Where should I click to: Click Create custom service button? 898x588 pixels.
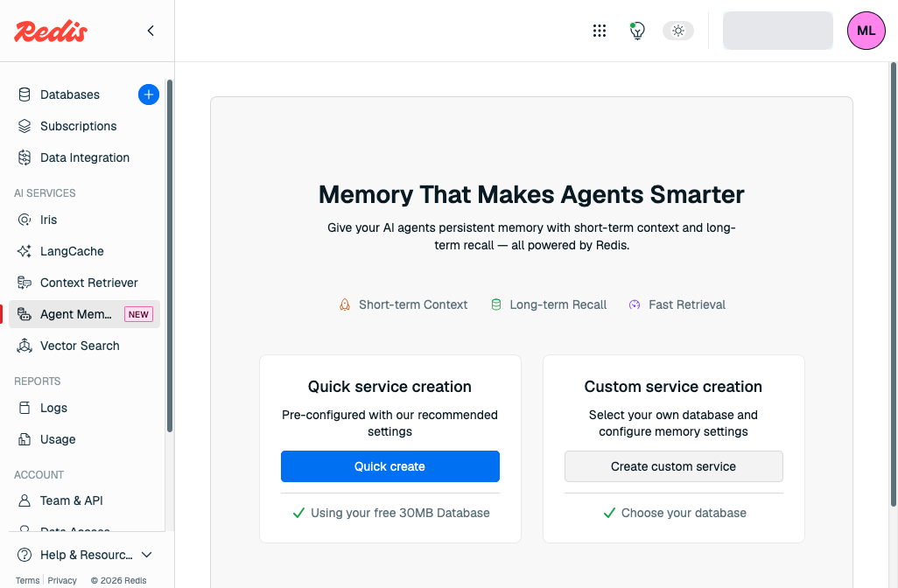(674, 466)
